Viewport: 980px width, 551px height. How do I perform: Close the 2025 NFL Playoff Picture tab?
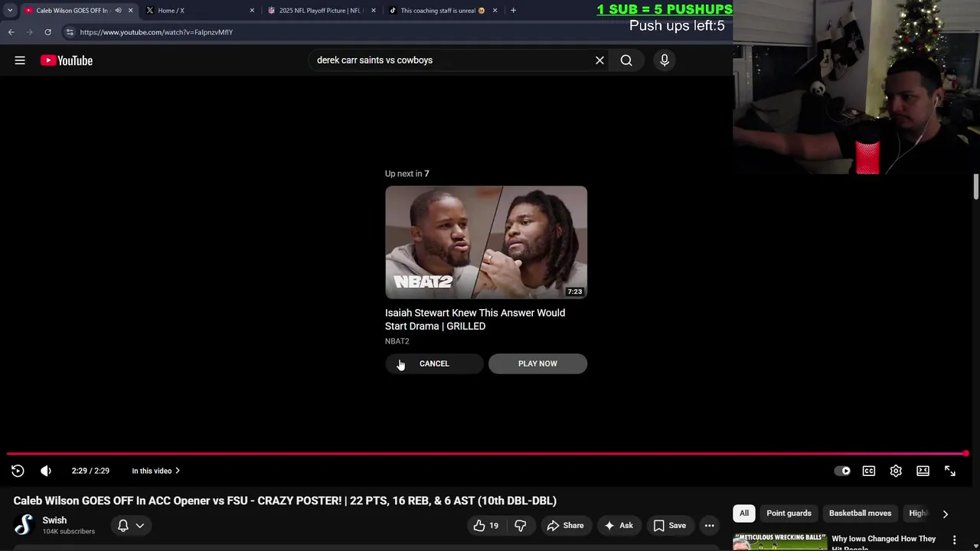(374, 11)
